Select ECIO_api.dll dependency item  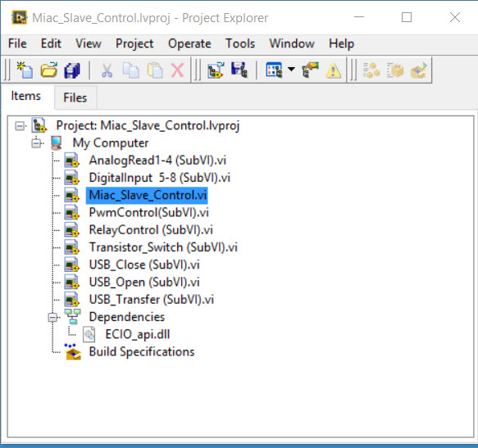[x=138, y=334]
